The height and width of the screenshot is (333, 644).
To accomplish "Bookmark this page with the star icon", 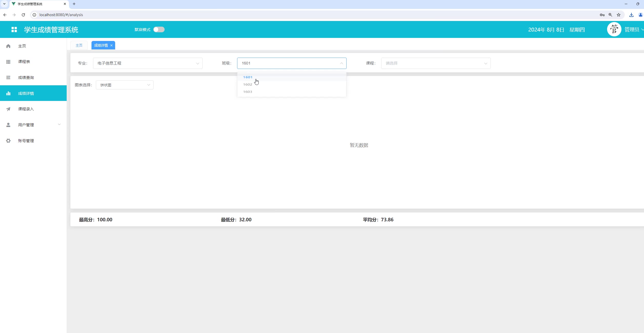I will tap(619, 15).
